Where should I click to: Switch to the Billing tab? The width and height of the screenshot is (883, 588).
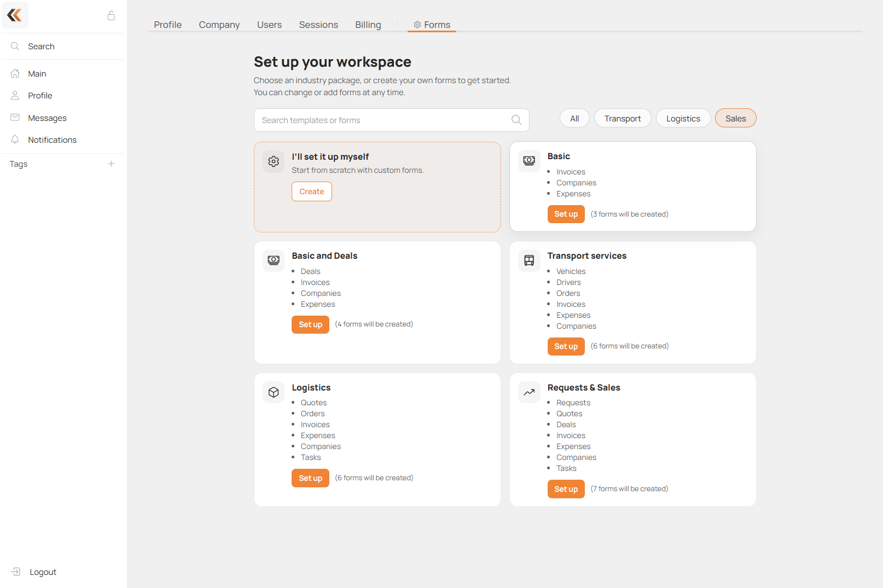(x=368, y=24)
